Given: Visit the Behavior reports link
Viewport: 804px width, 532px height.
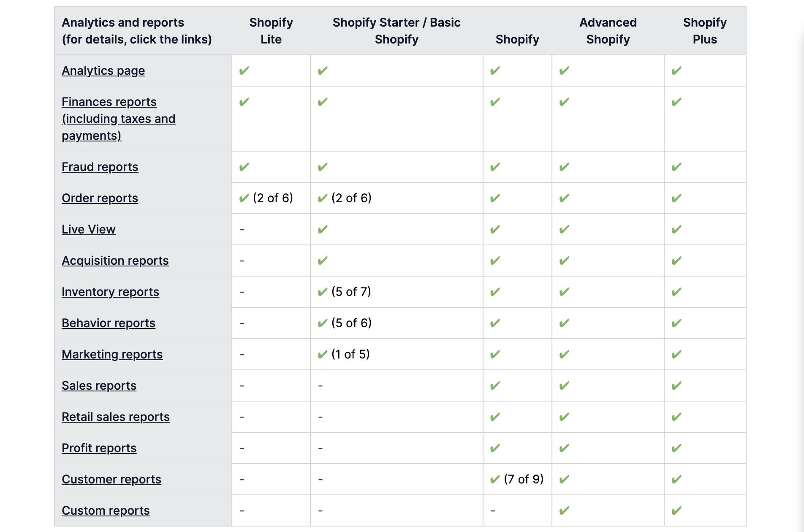Looking at the screenshot, I should 108,323.
